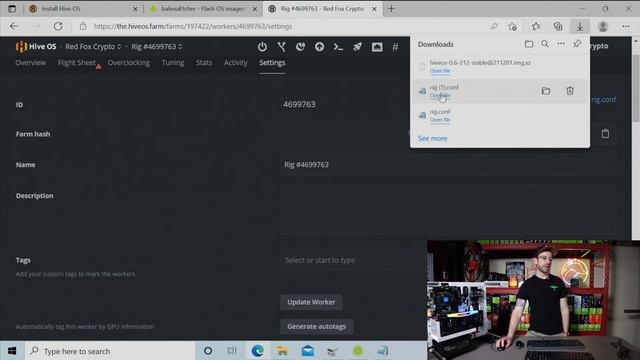Viewport: 640px width, 360px height.
Task: Click the Generate autotags button
Action: (x=316, y=327)
